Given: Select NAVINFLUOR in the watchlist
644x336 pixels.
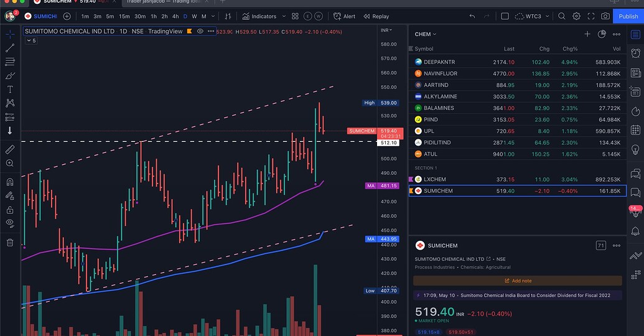Looking at the screenshot, I should tap(518, 73).
